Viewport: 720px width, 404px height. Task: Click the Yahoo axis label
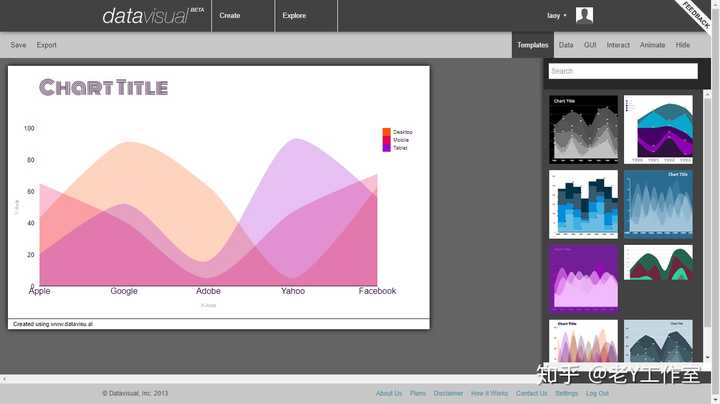coord(293,291)
